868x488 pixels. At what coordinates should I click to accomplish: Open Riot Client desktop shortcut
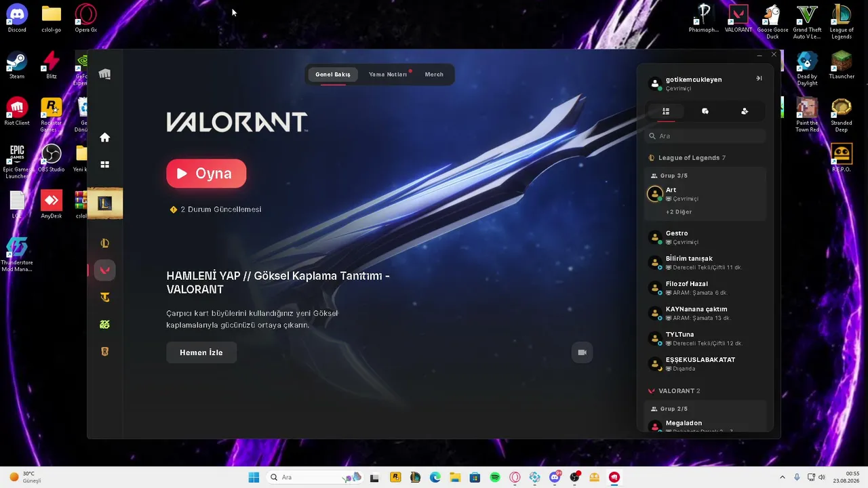tap(17, 112)
